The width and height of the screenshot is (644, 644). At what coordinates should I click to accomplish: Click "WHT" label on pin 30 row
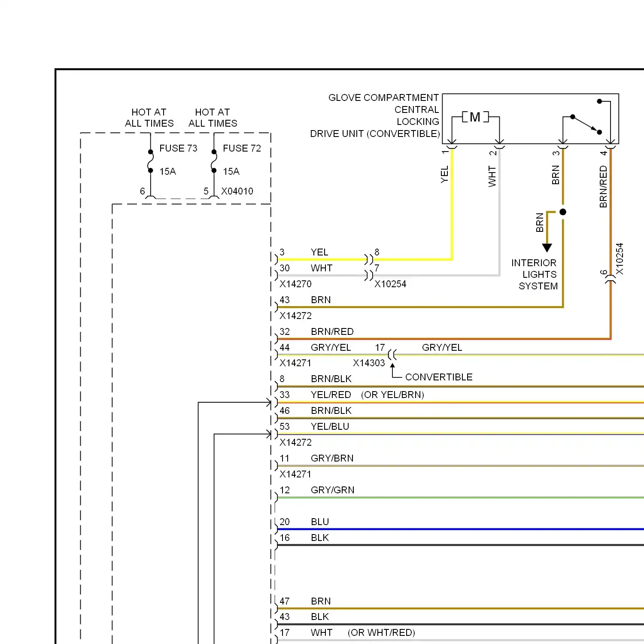tap(322, 268)
